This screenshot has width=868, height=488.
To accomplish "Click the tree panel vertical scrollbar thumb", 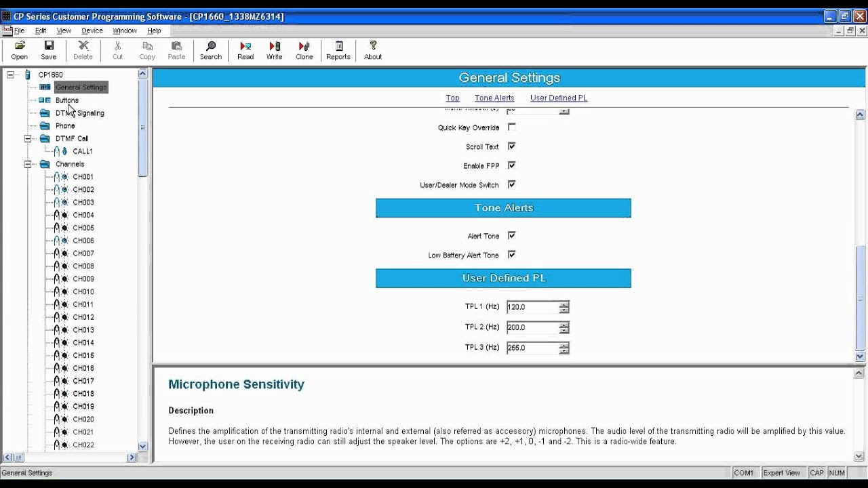I will [x=142, y=127].
